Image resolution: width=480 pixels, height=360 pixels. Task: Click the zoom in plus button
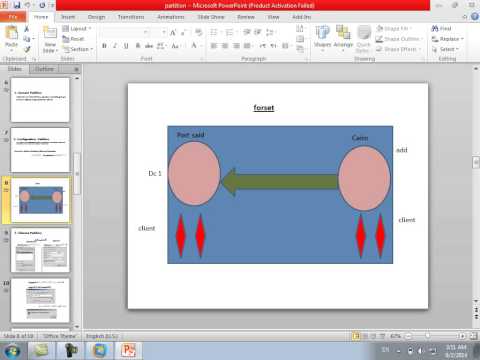pyautogui.click(x=462, y=336)
